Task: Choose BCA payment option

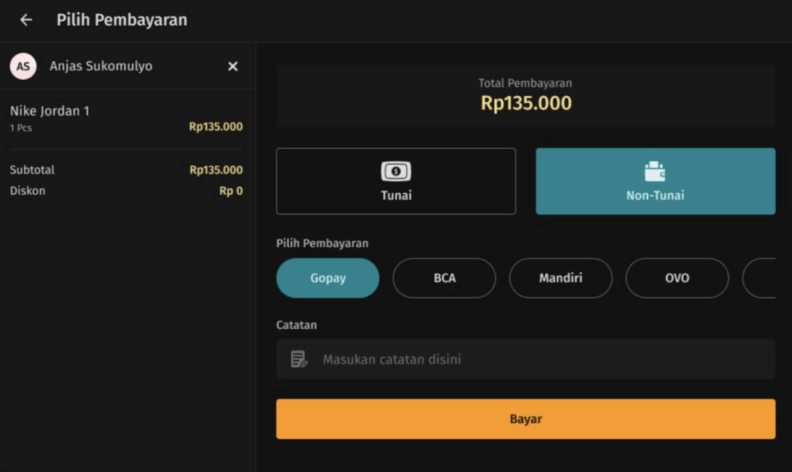Action: point(444,278)
